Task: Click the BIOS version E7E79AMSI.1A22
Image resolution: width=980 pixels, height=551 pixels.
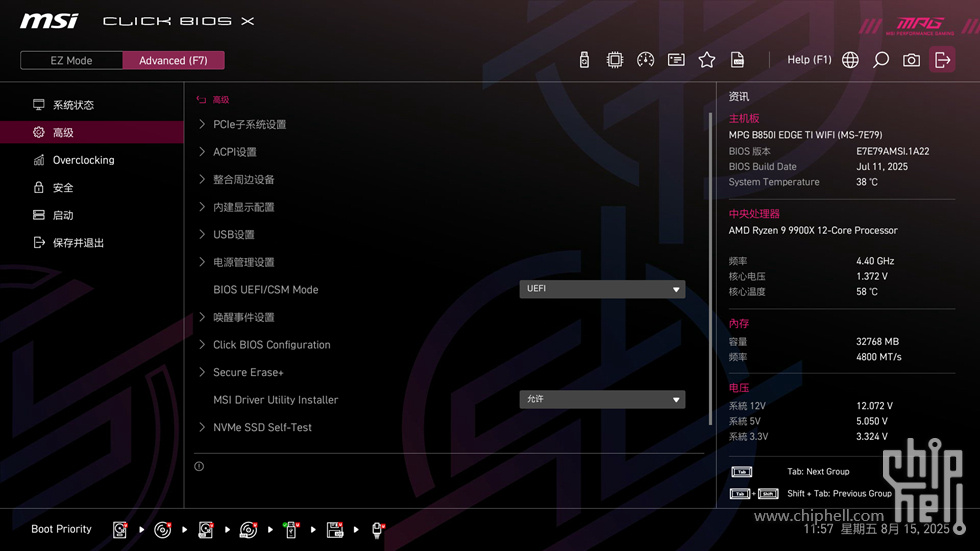Action: coord(892,151)
